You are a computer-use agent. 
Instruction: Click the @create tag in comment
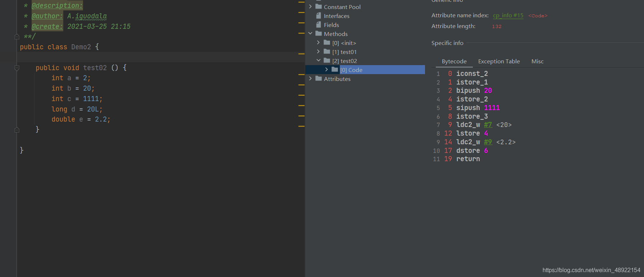click(47, 27)
